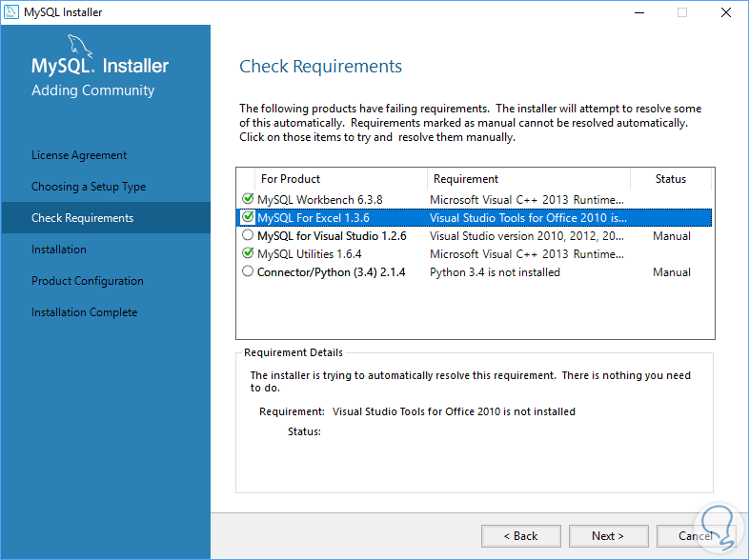
Task: Select the MySQL For Excel 1.3.6 row text
Action: click(x=313, y=218)
